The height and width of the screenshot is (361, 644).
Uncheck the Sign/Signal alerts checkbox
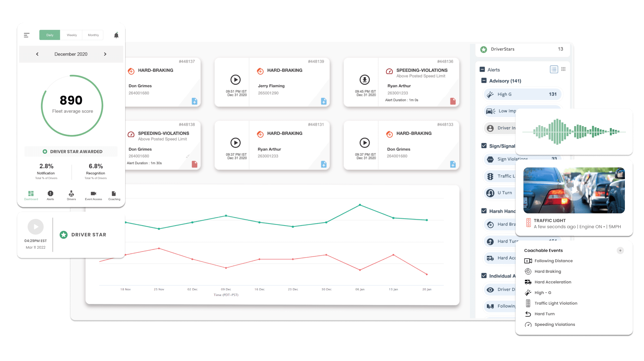[484, 145]
